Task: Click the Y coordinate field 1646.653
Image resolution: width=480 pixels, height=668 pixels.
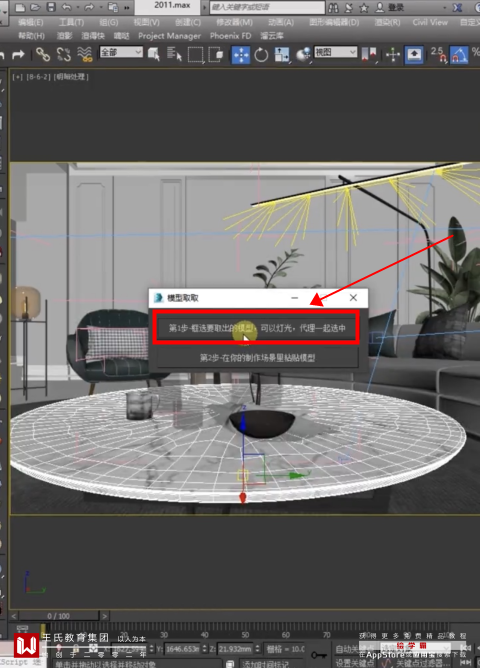Action: click(x=182, y=649)
